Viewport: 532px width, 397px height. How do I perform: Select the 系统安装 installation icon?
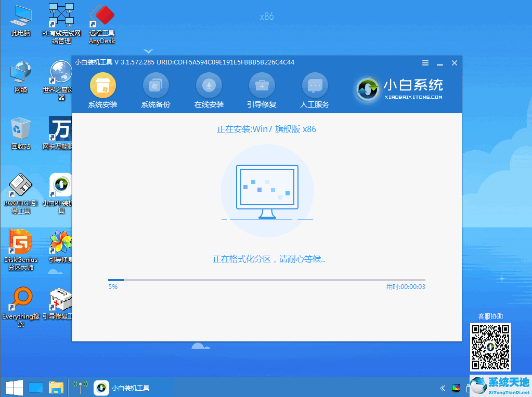point(102,89)
